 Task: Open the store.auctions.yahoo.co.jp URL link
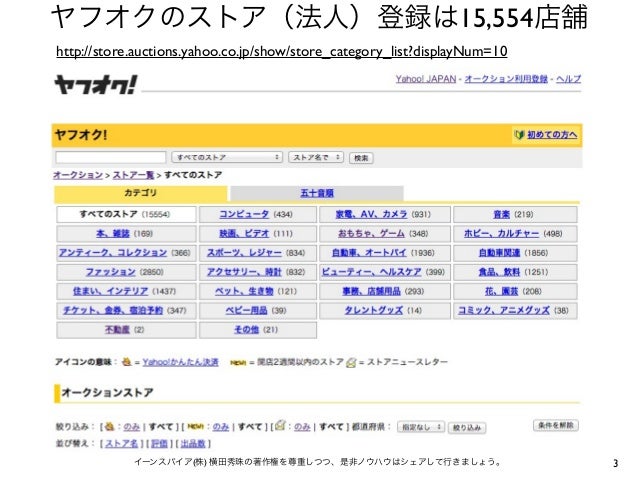click(282, 52)
